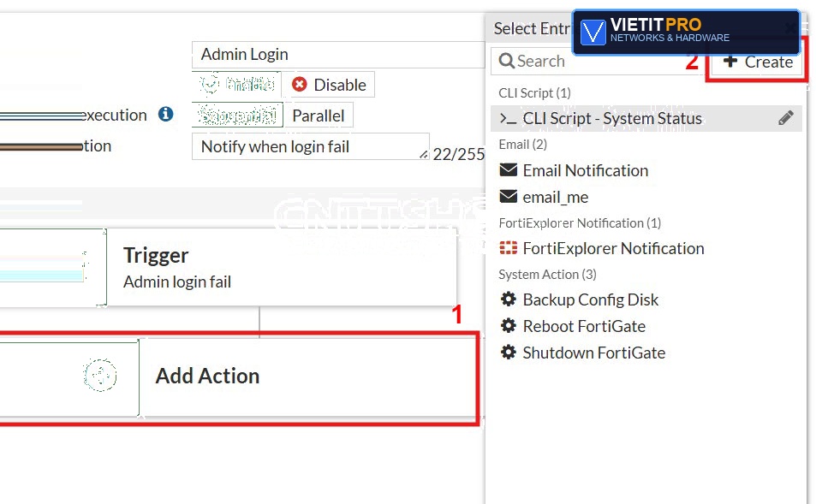Click the info icon next to execution

tap(166, 114)
